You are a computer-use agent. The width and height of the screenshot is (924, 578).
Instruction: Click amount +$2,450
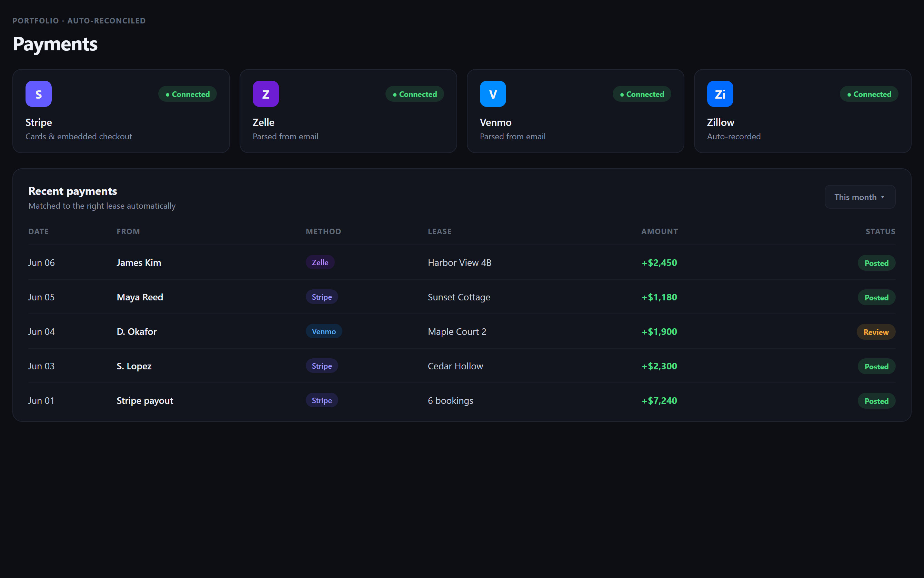tap(659, 263)
